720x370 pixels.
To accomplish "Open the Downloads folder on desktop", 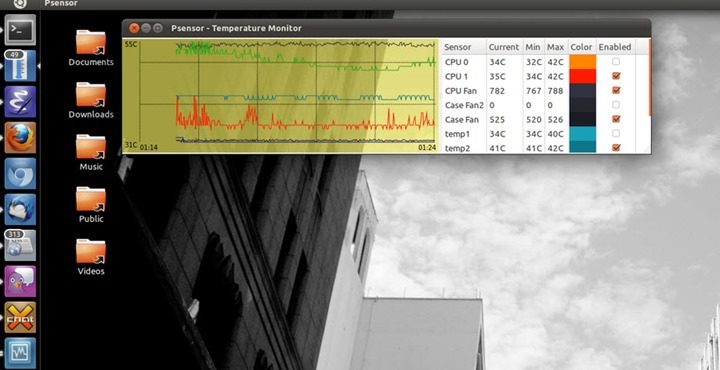I will [91, 100].
